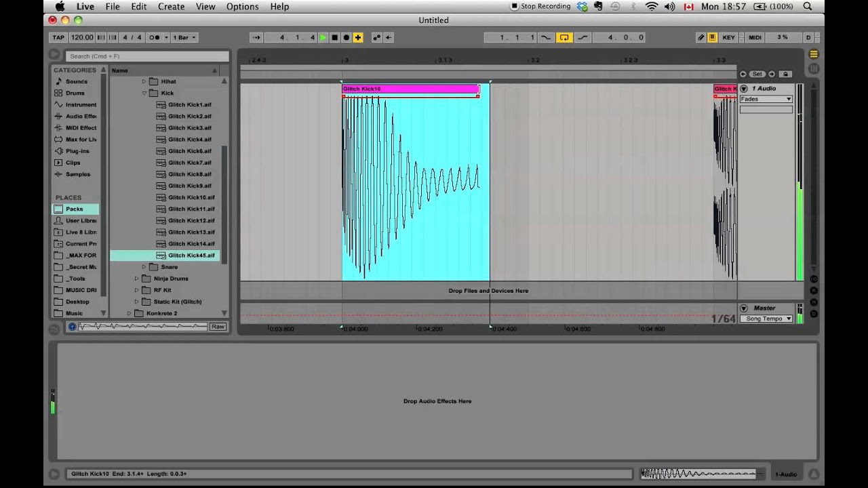Toggle the Follow playback arrow button
Image resolution: width=868 pixels, height=488 pixels.
[x=256, y=38]
